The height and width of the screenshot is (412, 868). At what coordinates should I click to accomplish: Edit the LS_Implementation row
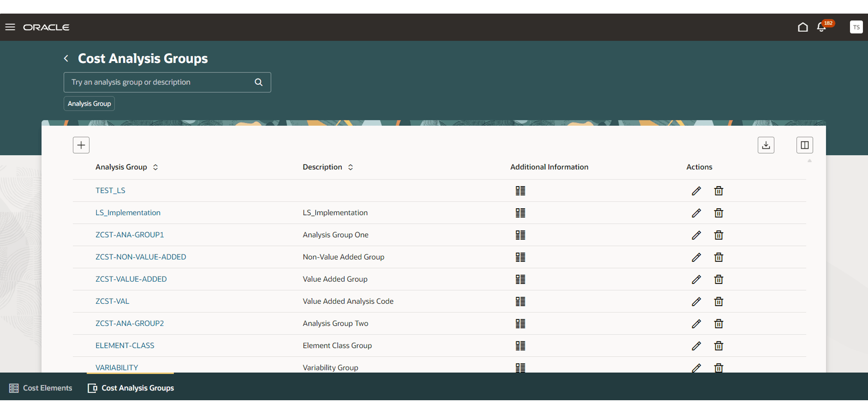click(x=696, y=213)
